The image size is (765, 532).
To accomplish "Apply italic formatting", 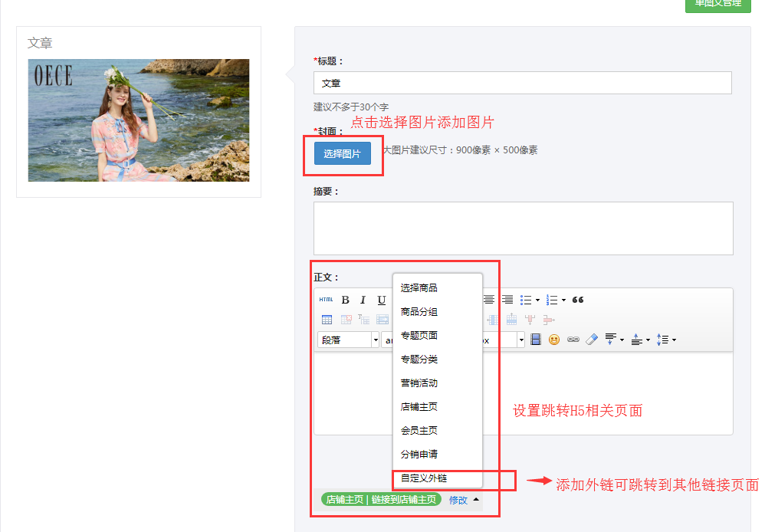I will click(x=363, y=300).
